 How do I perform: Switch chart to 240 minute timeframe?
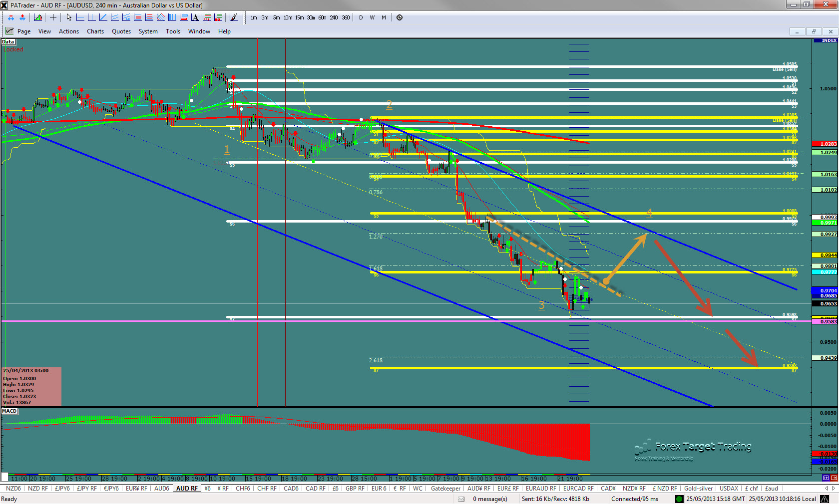[x=334, y=17]
